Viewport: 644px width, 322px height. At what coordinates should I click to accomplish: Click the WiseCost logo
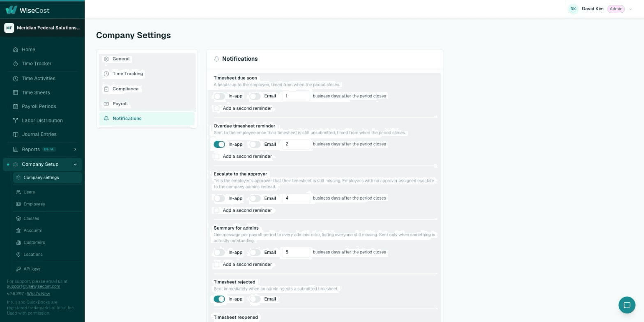click(28, 10)
